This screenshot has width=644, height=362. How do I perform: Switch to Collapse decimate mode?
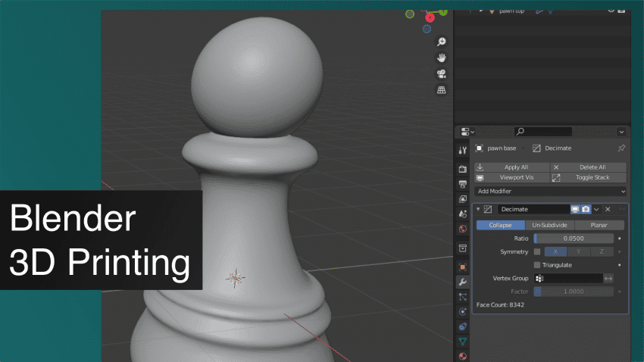click(500, 225)
